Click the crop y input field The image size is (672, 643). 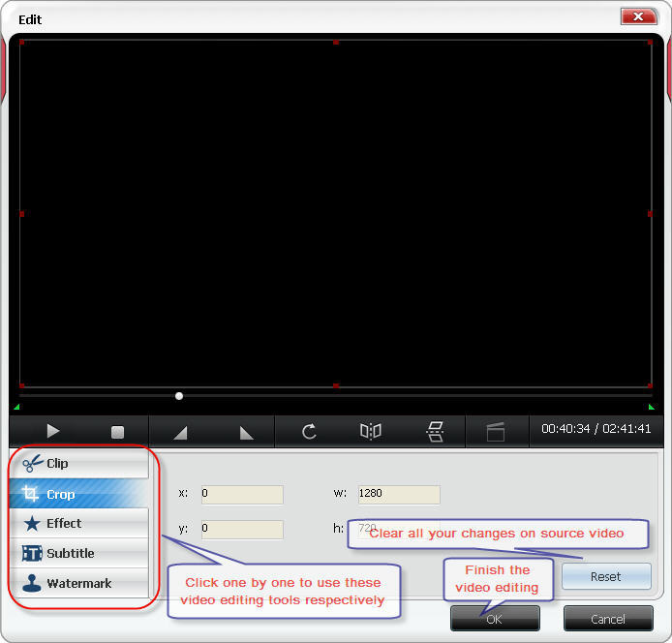click(242, 530)
